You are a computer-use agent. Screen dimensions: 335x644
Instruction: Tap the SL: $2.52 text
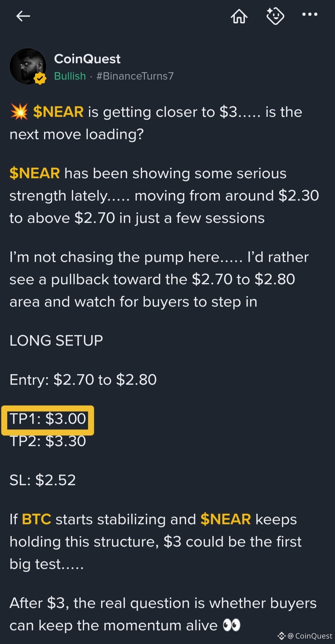coord(43,480)
